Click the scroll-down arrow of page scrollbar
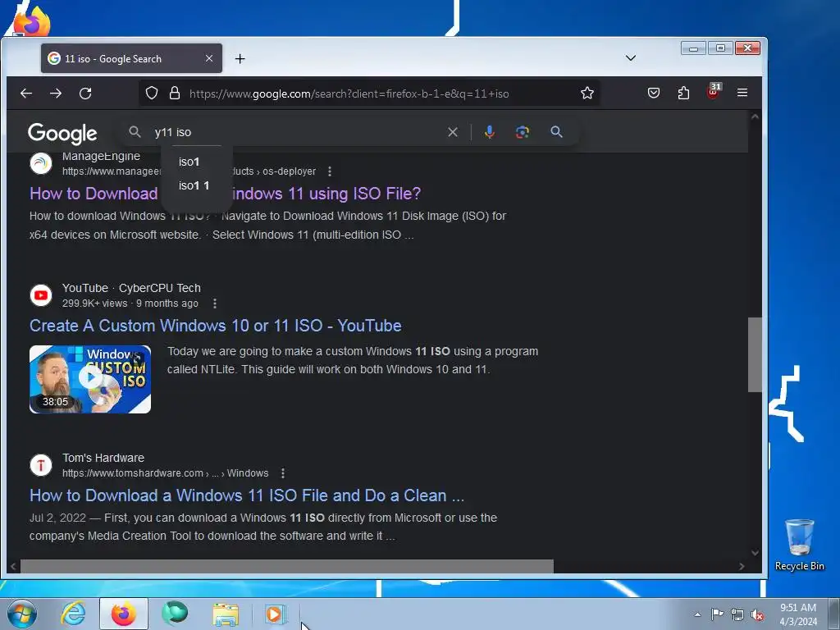Viewport: 840px width, 630px height. coord(755,553)
